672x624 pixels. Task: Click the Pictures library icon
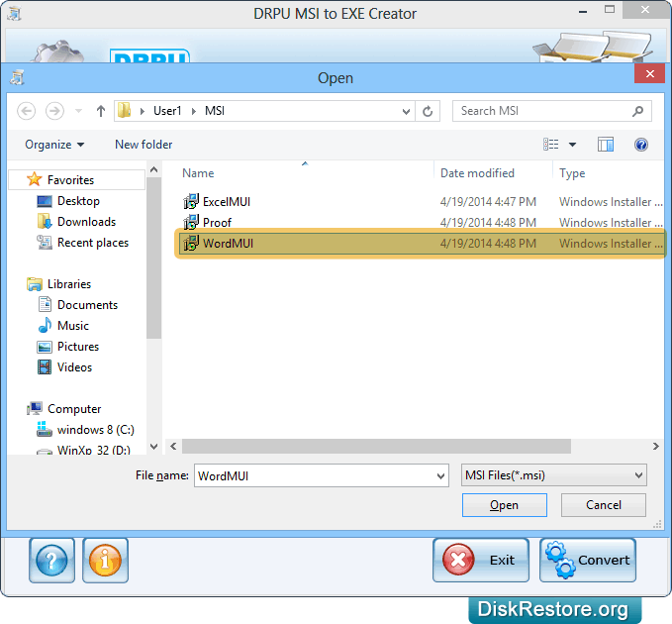pos(45,347)
